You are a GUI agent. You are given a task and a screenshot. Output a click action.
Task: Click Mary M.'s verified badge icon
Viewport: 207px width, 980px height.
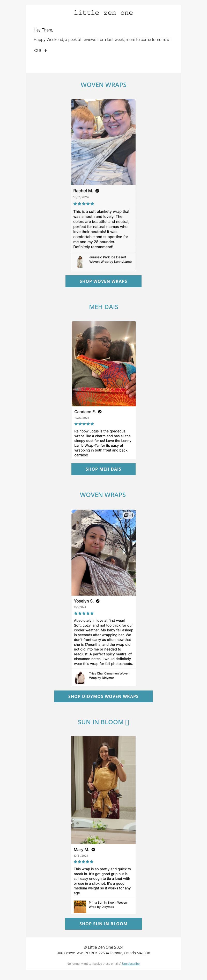click(93, 849)
